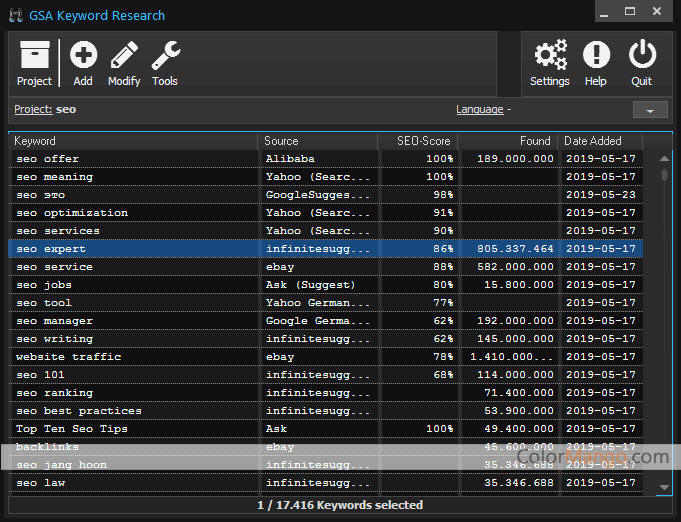The width and height of the screenshot is (681, 522).
Task: Select the 'seo writing' keyword
Action: (54, 339)
